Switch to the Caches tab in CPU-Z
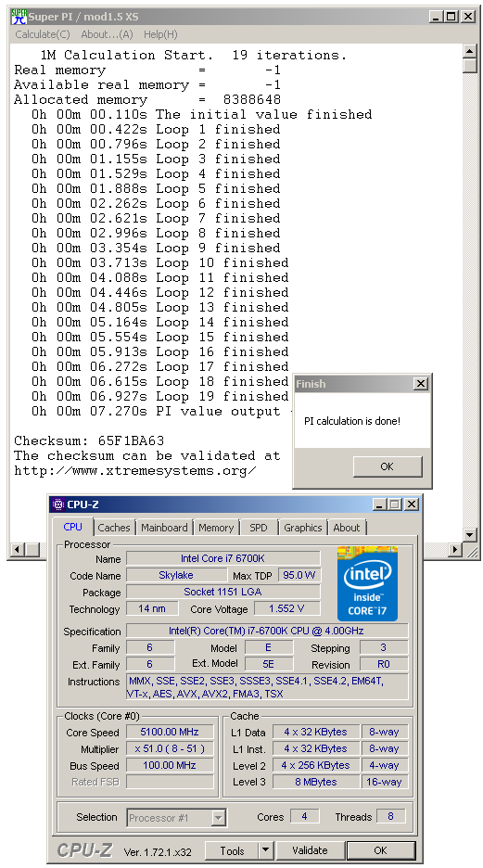 [x=114, y=528]
